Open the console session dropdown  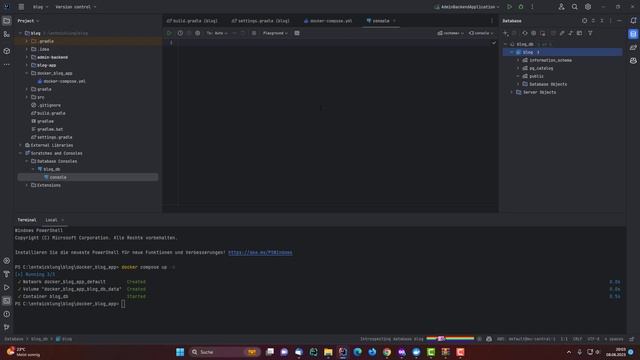click(x=481, y=33)
